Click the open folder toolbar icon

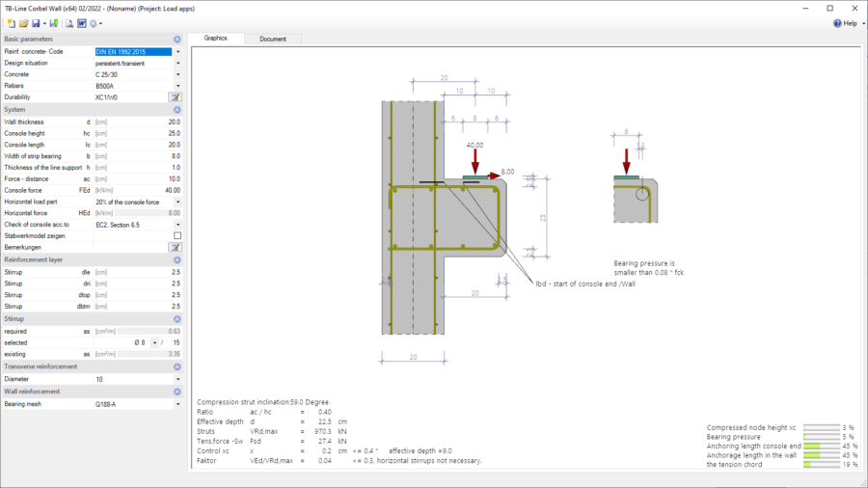[23, 23]
